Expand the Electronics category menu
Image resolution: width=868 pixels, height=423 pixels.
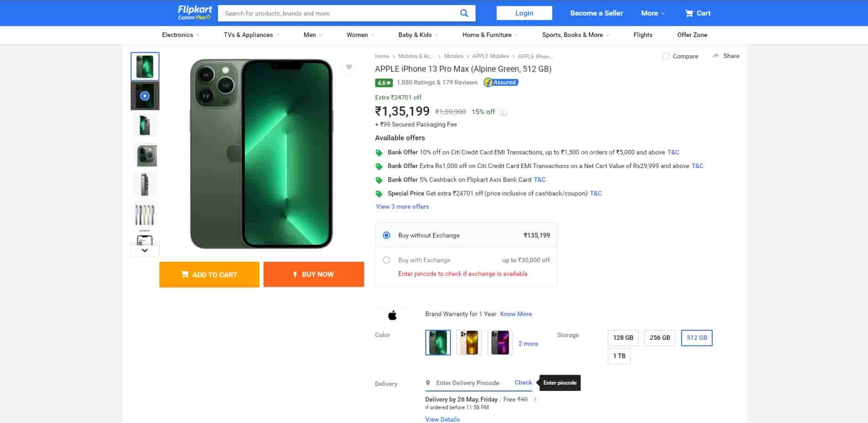[180, 35]
